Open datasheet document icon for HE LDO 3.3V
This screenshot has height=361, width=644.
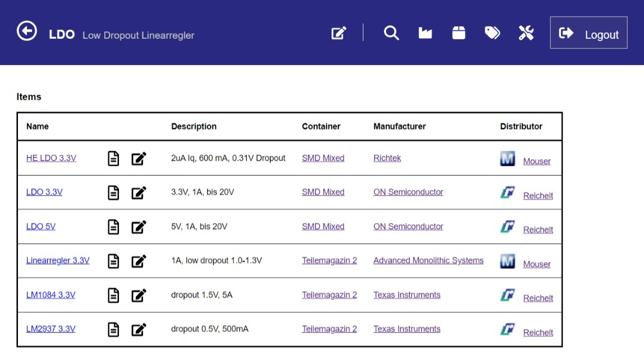tap(113, 158)
